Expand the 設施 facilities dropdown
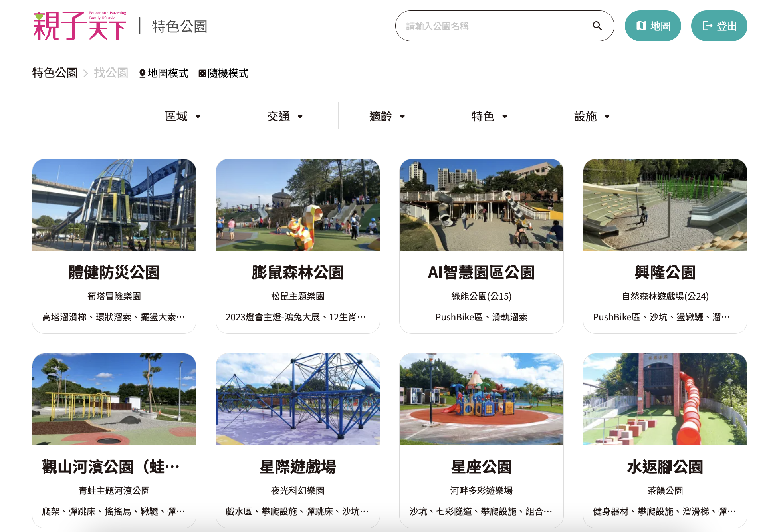 click(x=591, y=116)
